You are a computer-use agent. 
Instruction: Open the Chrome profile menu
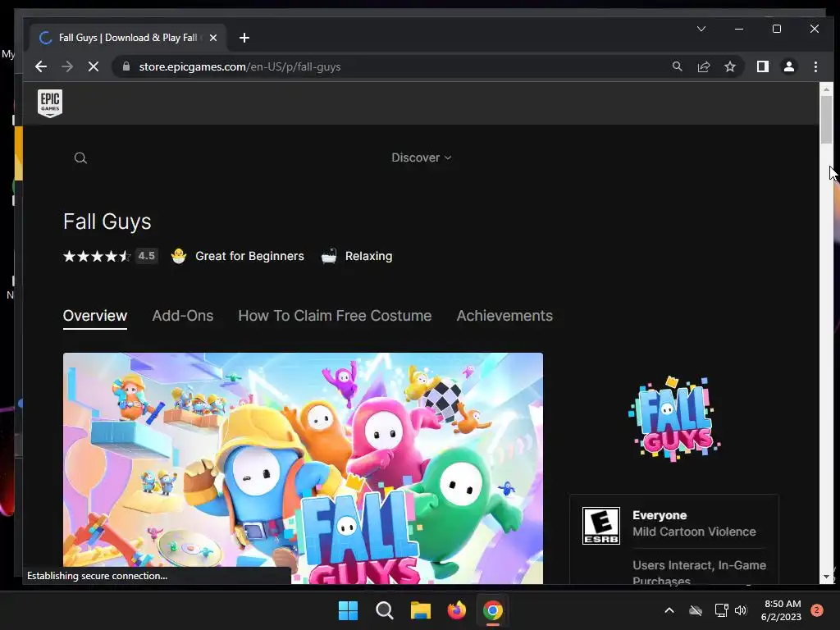point(788,66)
